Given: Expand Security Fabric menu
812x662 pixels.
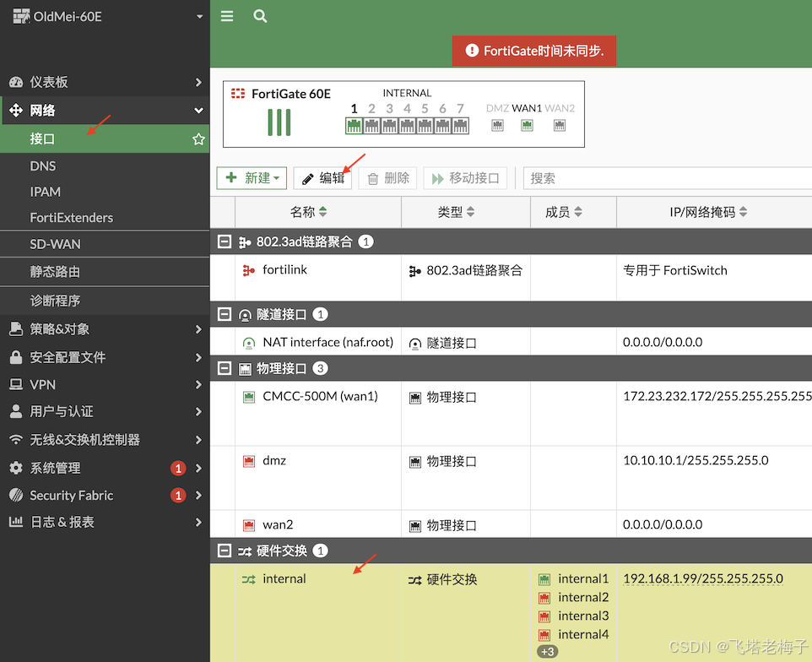Looking at the screenshot, I should tap(105, 495).
